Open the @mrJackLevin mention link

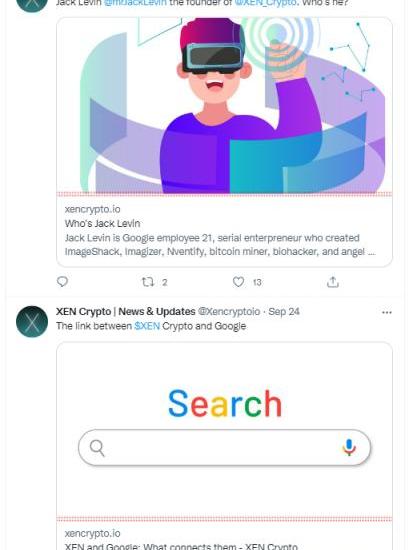(x=135, y=3)
